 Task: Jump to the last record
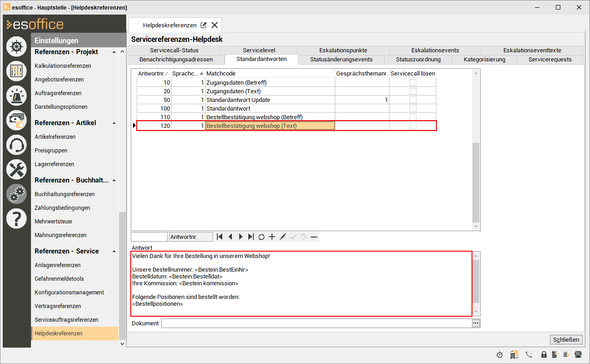click(251, 237)
